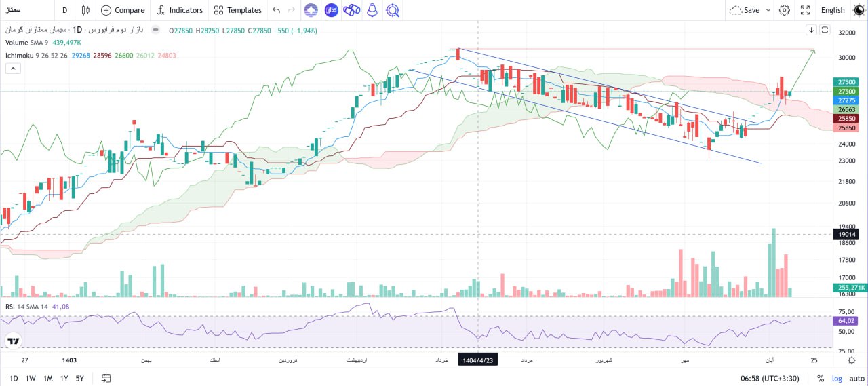
Task: Open the Indicators menu
Action: pyautogui.click(x=180, y=10)
